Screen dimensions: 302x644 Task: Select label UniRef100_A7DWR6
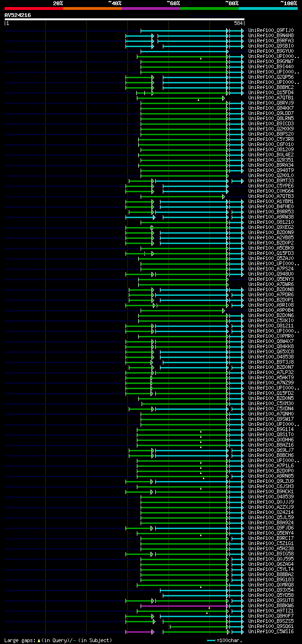(x=270, y=284)
